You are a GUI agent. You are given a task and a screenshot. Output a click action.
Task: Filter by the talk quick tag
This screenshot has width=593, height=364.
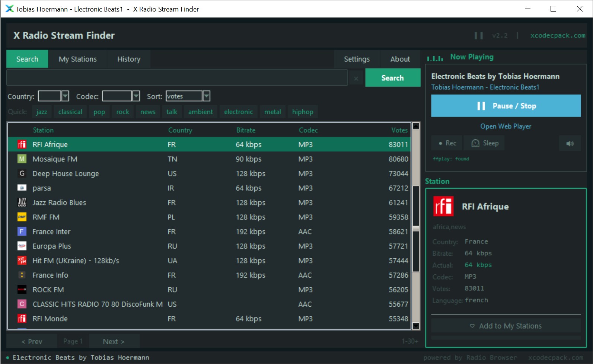point(172,112)
